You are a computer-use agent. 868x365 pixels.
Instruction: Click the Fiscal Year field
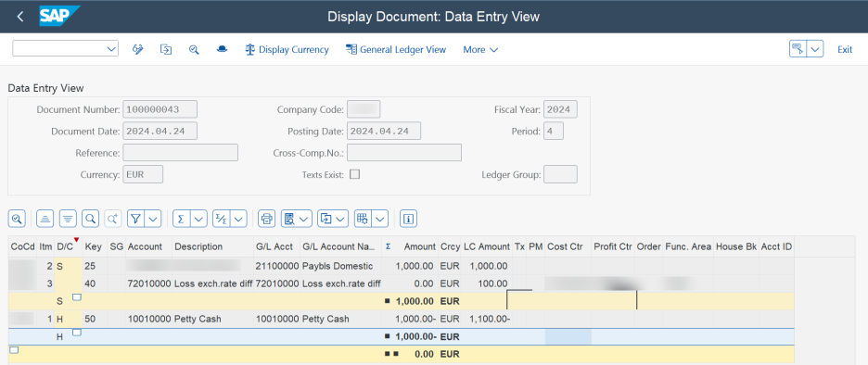[560, 109]
